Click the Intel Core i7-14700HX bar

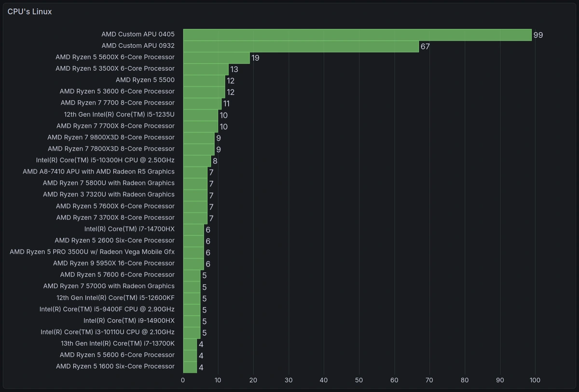coord(193,229)
